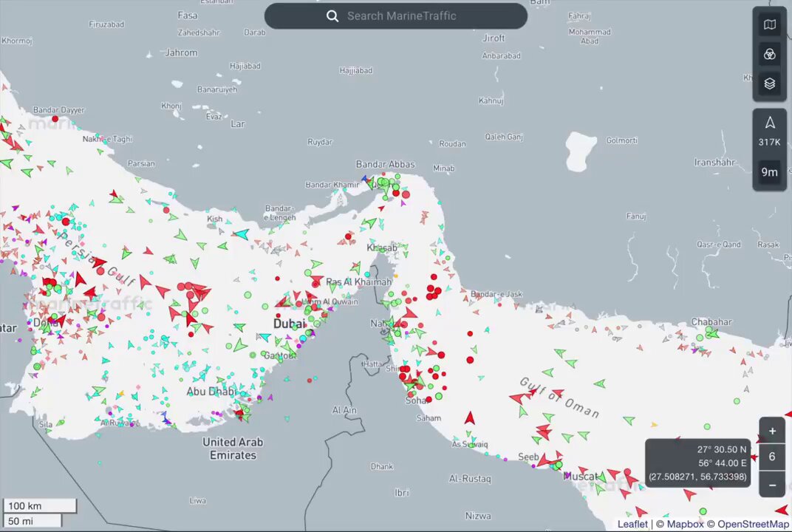Click the Bandar-e Jask label
This screenshot has height=532, width=792.
point(496,294)
